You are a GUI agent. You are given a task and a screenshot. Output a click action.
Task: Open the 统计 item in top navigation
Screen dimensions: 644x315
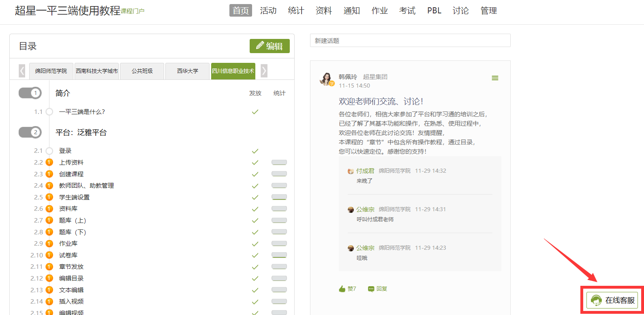[x=296, y=11]
